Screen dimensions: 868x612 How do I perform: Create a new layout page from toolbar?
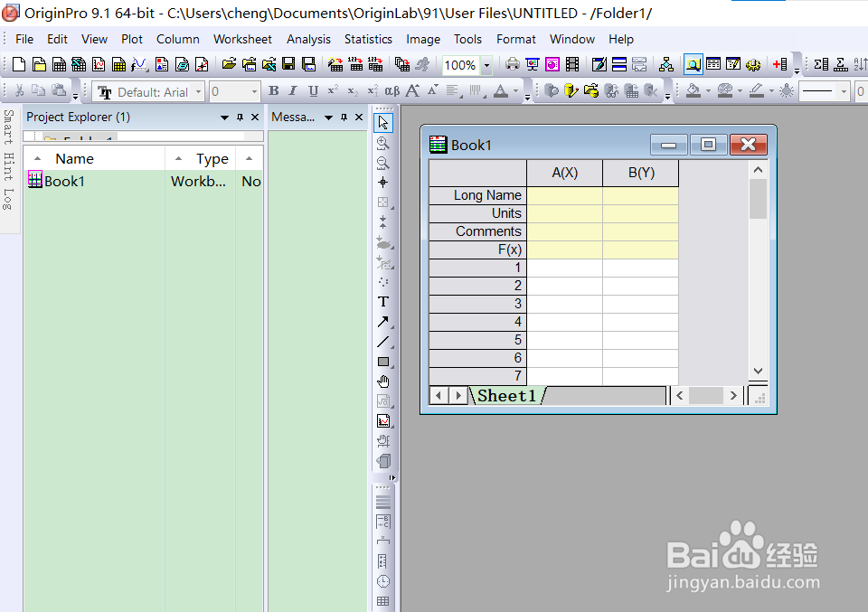[x=162, y=65]
